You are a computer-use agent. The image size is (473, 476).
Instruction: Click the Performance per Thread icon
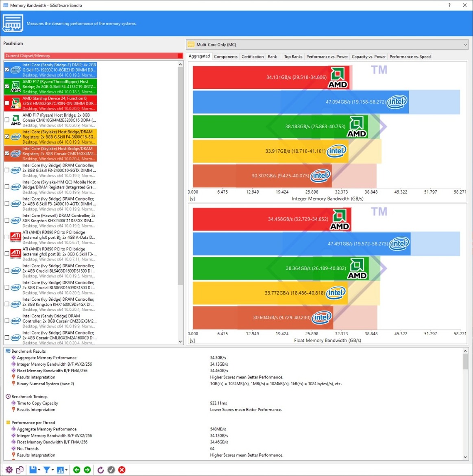tap(8, 422)
